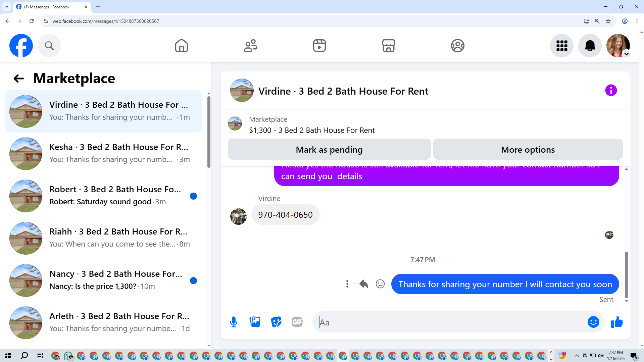
Task: Open the $1,300 house listing link
Action: [312, 130]
